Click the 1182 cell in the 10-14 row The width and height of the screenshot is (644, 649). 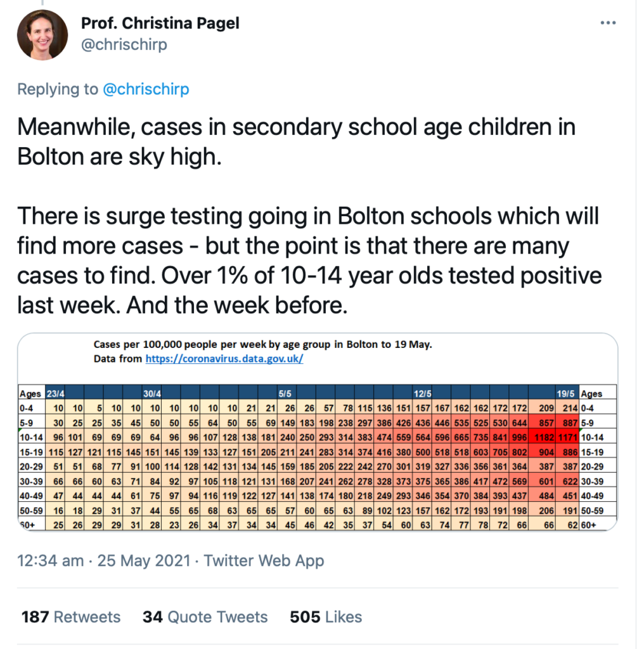tap(542, 437)
